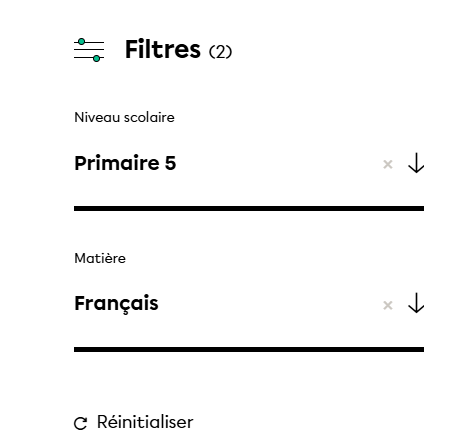Click the Réinitialiser circular arrow icon
Screen dimensions: 466x444
point(80,423)
